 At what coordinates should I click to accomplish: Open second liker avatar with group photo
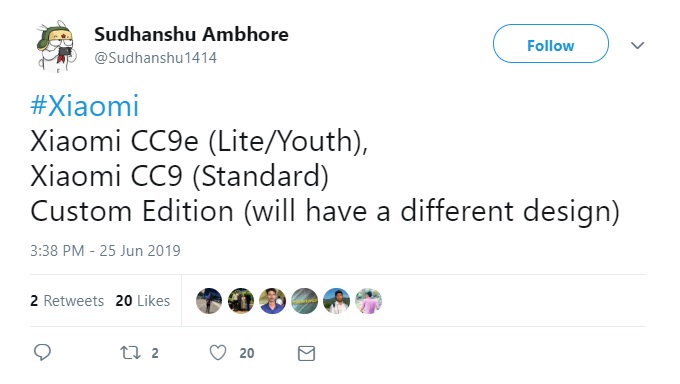pos(241,301)
